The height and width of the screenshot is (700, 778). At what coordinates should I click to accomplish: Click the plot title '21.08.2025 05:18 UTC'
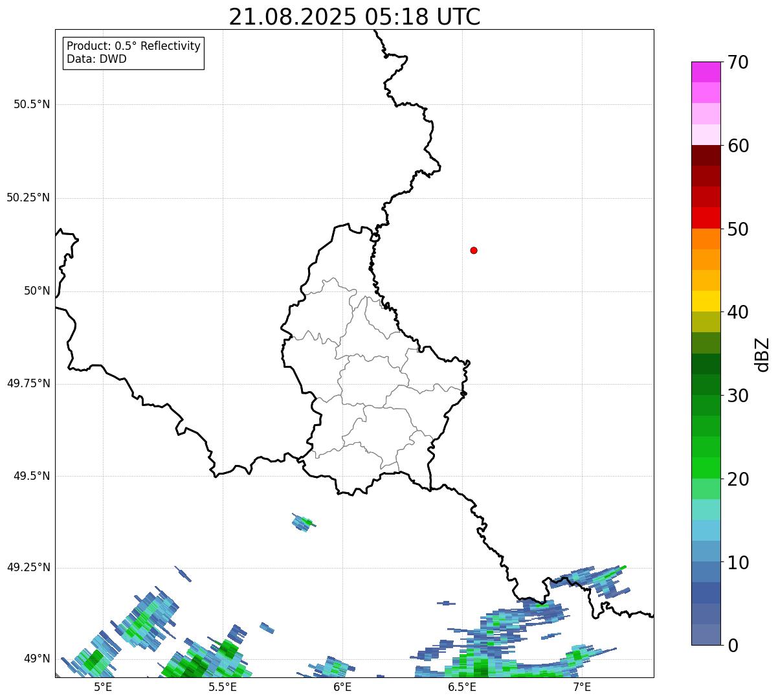(355, 17)
